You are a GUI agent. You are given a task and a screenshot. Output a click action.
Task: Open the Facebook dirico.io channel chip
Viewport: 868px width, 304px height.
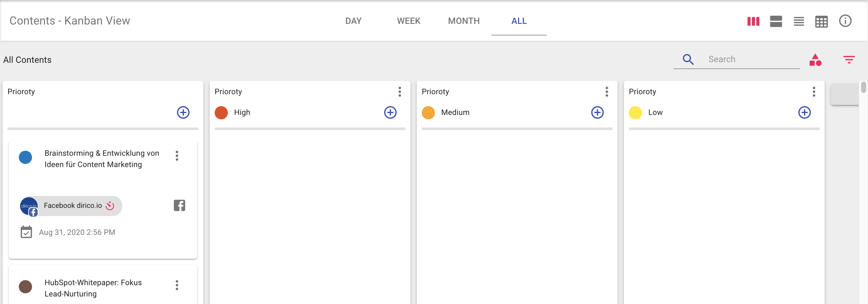pos(71,206)
